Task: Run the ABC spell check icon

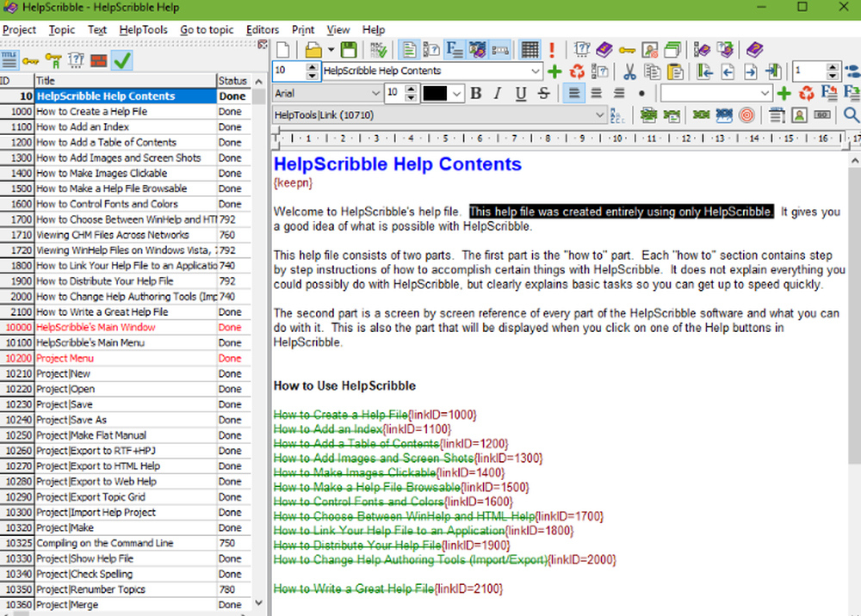Action: pyautogui.click(x=378, y=50)
